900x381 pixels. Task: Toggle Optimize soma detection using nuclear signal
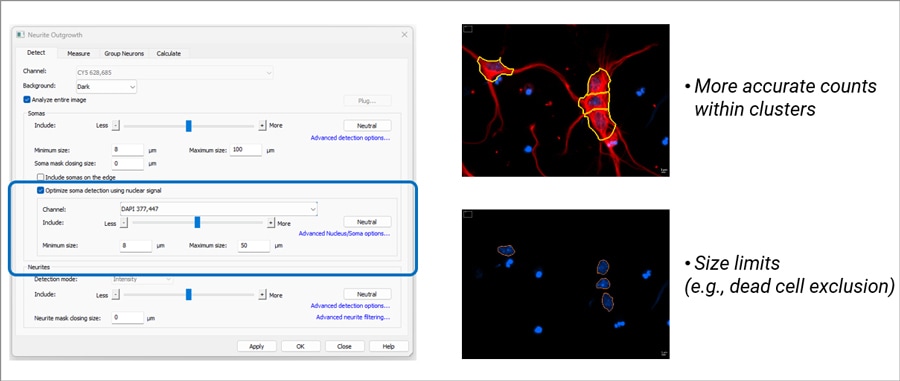40,190
